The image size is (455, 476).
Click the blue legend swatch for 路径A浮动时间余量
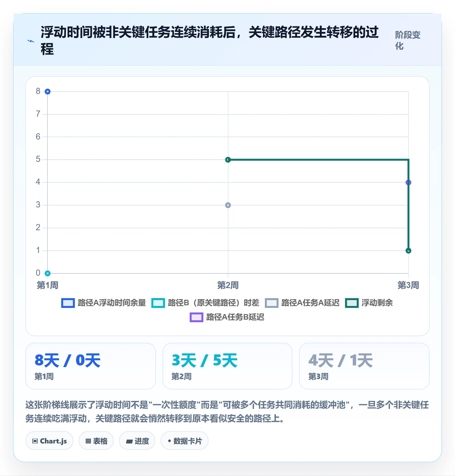(x=68, y=303)
